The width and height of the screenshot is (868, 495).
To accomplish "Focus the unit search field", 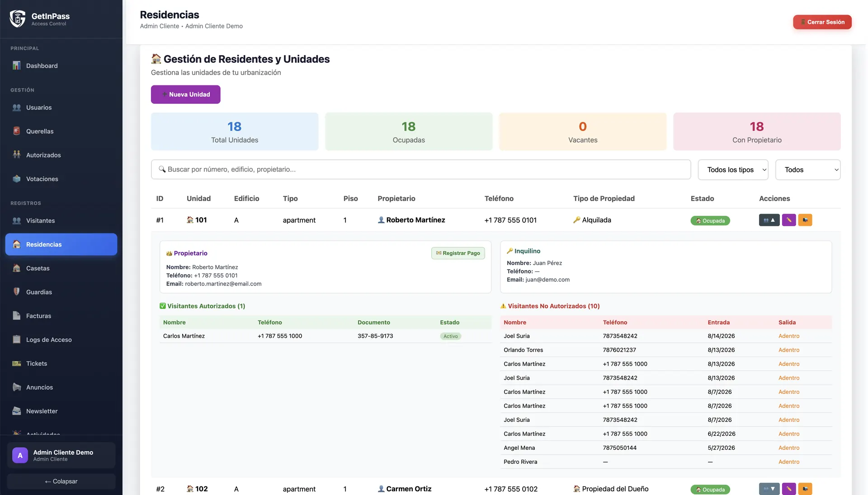I will click(421, 169).
